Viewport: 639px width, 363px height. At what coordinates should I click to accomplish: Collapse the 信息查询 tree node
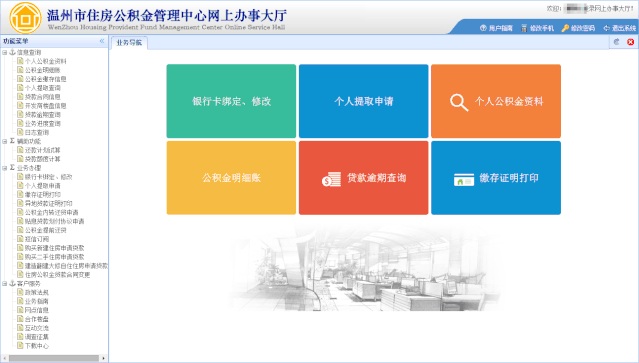point(4,53)
